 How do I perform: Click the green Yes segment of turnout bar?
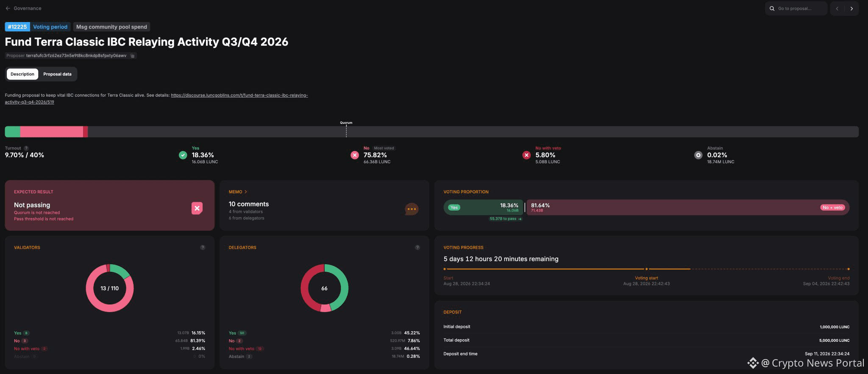(13, 132)
